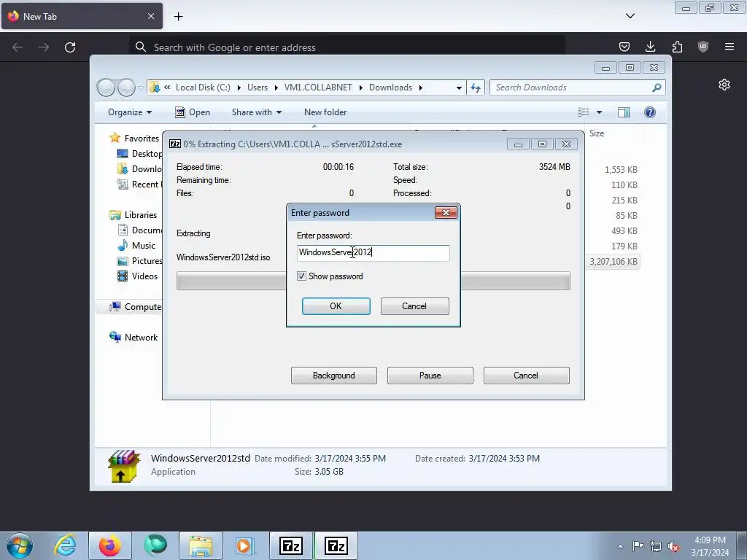The image size is (747, 560).
Task: Select the New Tab tab
Action: tap(82, 16)
